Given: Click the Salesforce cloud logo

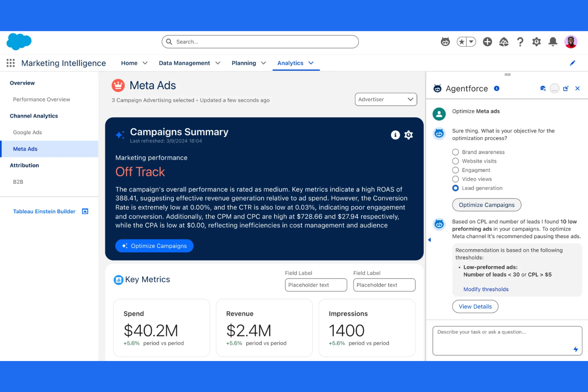Looking at the screenshot, I should [19, 42].
